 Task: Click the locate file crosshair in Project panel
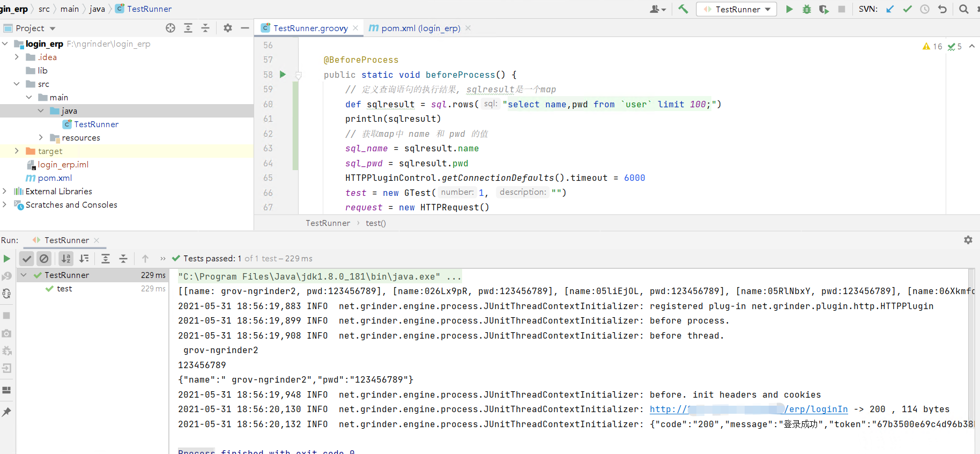pos(170,28)
